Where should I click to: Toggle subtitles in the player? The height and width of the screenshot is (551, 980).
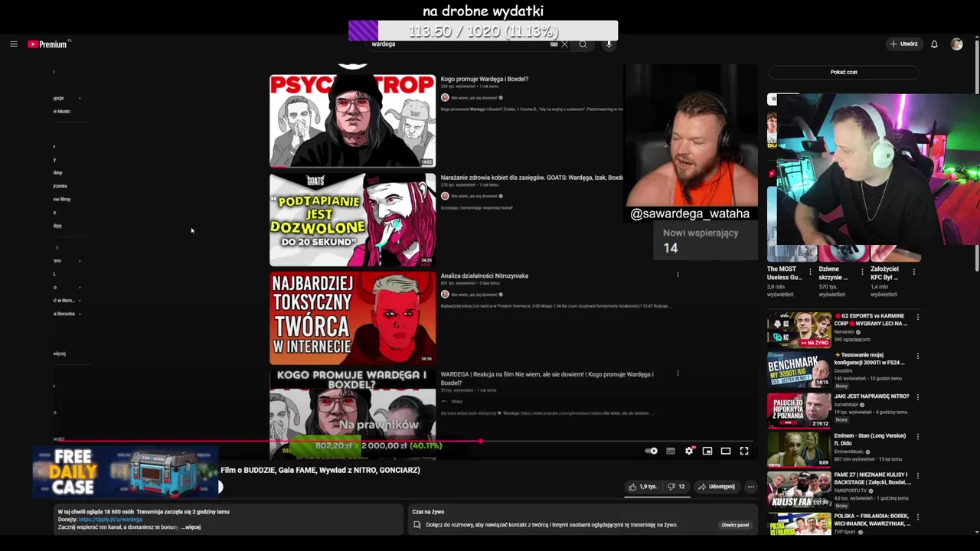coord(671,451)
